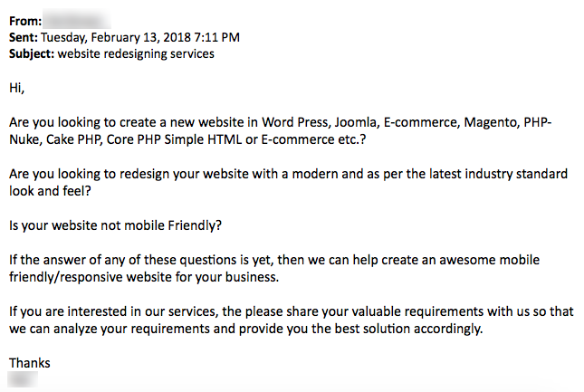
Task: Click the phrase latest industry standard
Action: coord(498,174)
